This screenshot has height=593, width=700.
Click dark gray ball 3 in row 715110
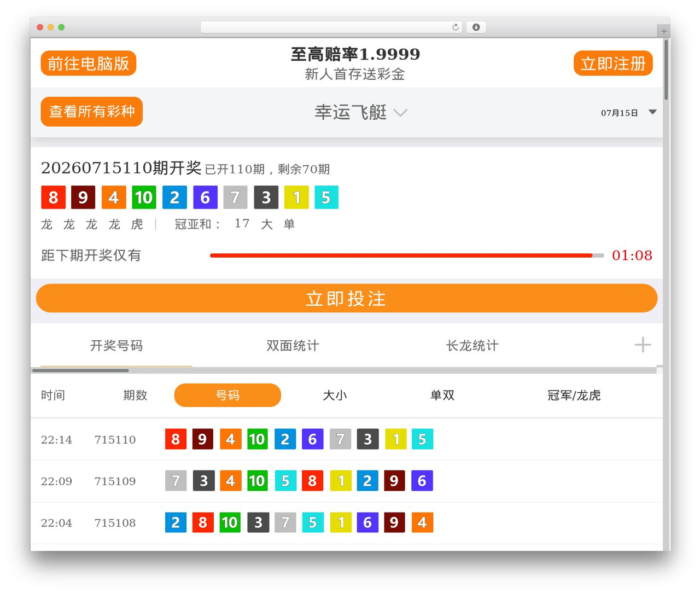(367, 439)
